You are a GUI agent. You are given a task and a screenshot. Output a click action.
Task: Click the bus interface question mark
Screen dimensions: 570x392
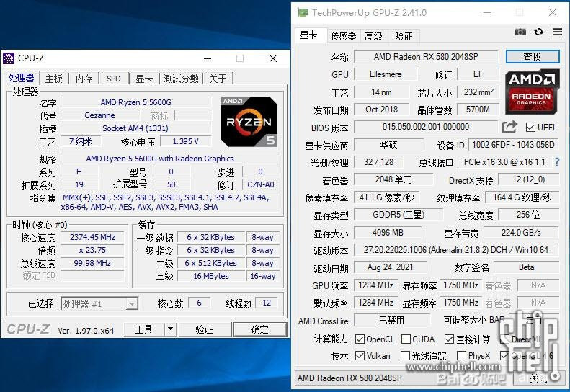click(557, 162)
